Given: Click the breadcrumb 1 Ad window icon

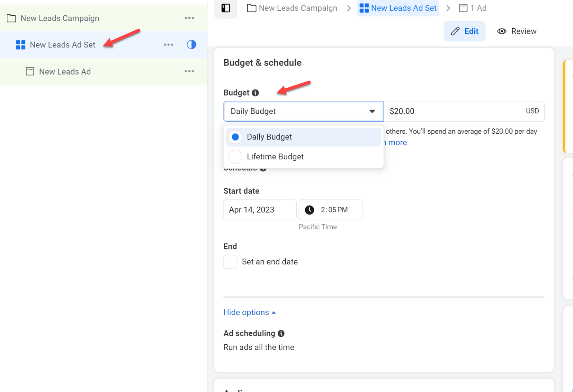Looking at the screenshot, I should (463, 8).
